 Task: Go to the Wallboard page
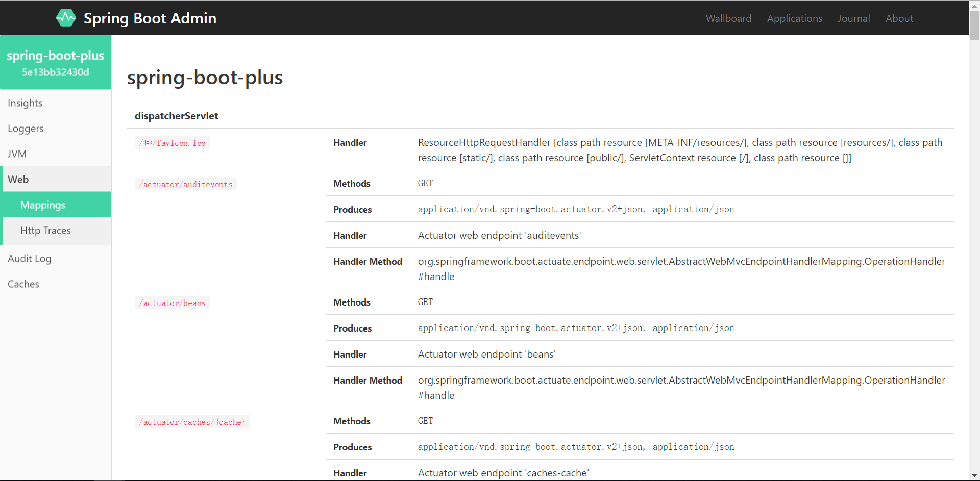[728, 18]
